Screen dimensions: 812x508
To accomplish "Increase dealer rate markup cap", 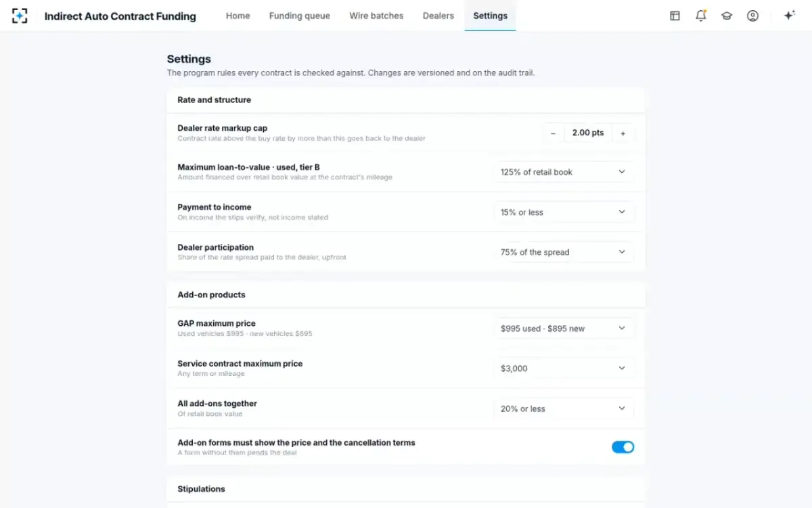I will point(623,133).
